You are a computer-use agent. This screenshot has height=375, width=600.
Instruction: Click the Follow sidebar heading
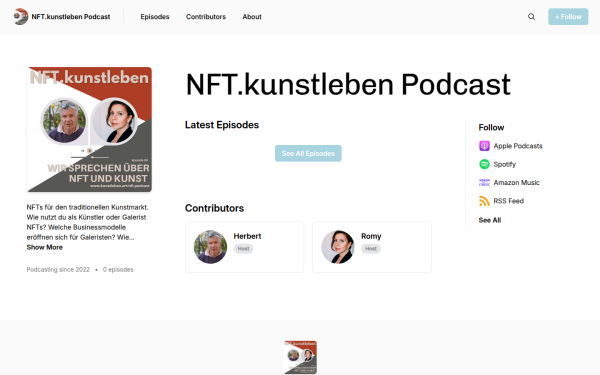pyautogui.click(x=491, y=127)
